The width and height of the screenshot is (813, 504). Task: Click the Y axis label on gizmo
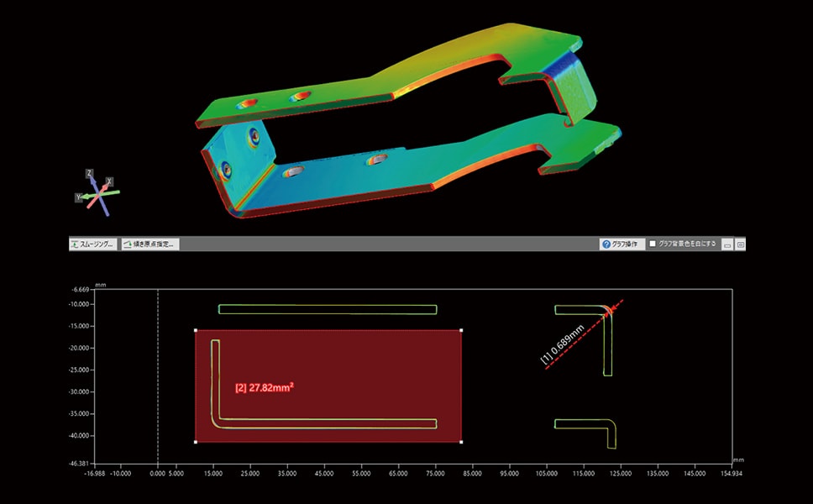(78, 197)
